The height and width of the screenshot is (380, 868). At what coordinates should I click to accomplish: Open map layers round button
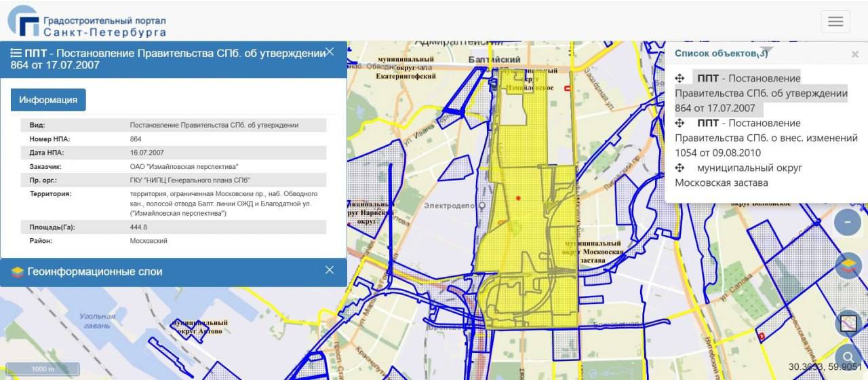point(847,266)
